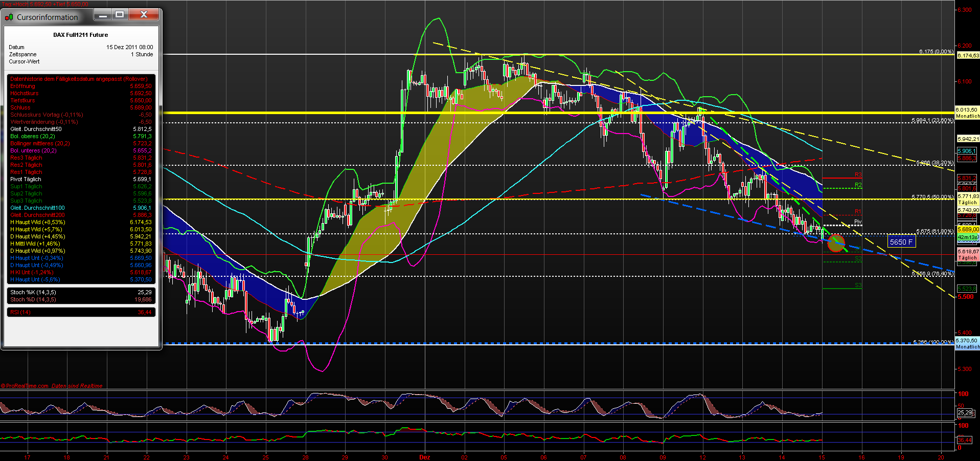Click the candlestick icon in Cursorinformation title bar
980x461 pixels.
pyautogui.click(x=8, y=16)
